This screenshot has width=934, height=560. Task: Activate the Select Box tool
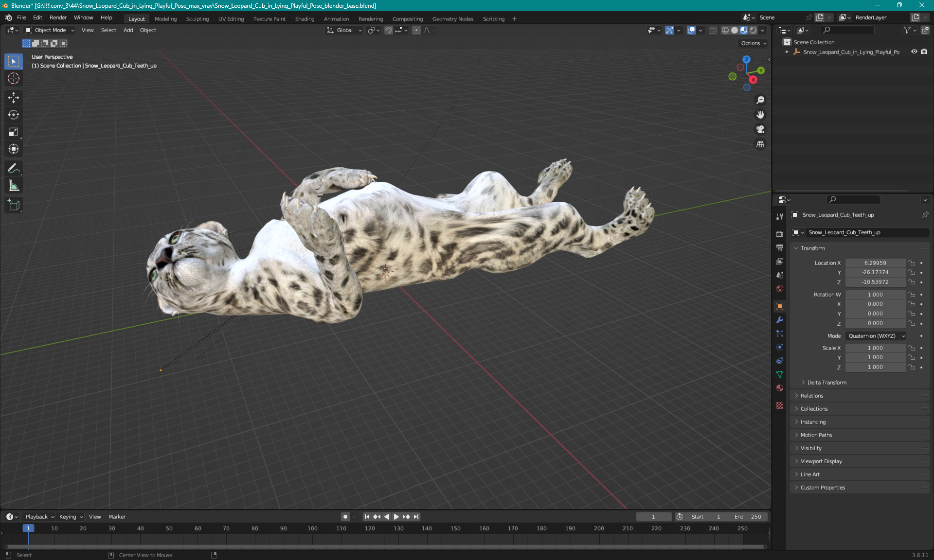[14, 61]
